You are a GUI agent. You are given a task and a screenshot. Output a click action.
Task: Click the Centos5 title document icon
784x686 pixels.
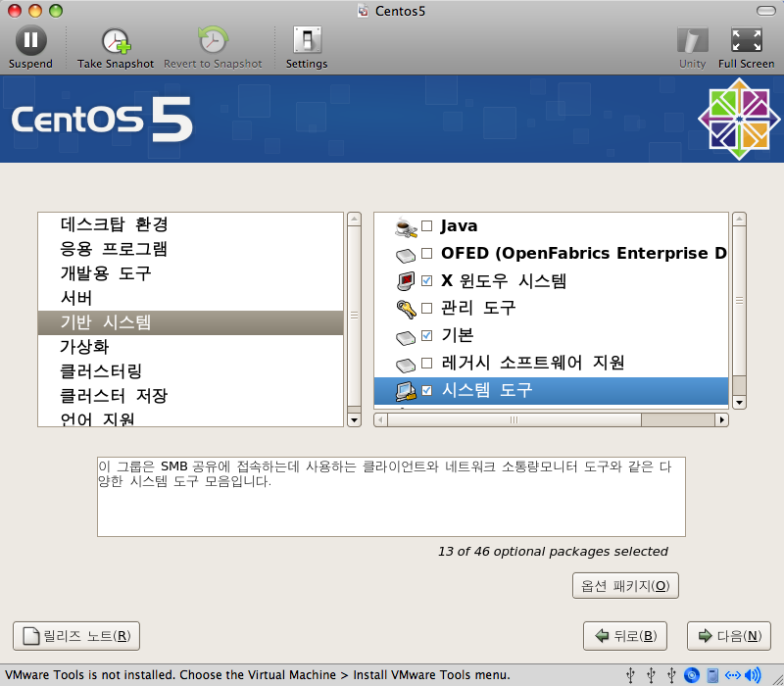364,11
